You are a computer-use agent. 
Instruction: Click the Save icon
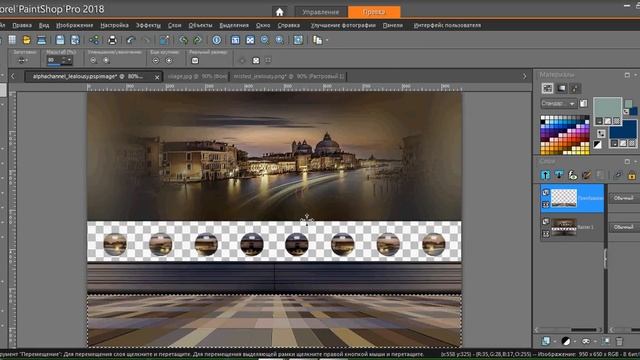[60, 40]
